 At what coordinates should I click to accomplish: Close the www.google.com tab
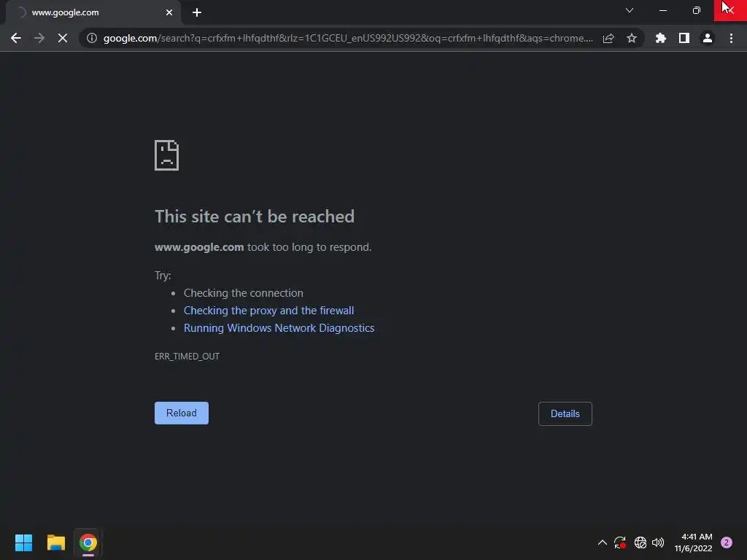point(169,12)
